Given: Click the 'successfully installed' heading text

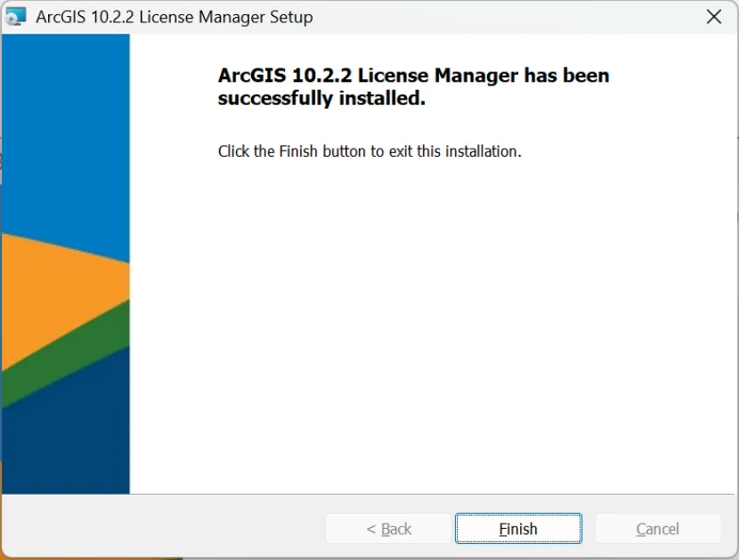Looking at the screenshot, I should [x=413, y=87].
